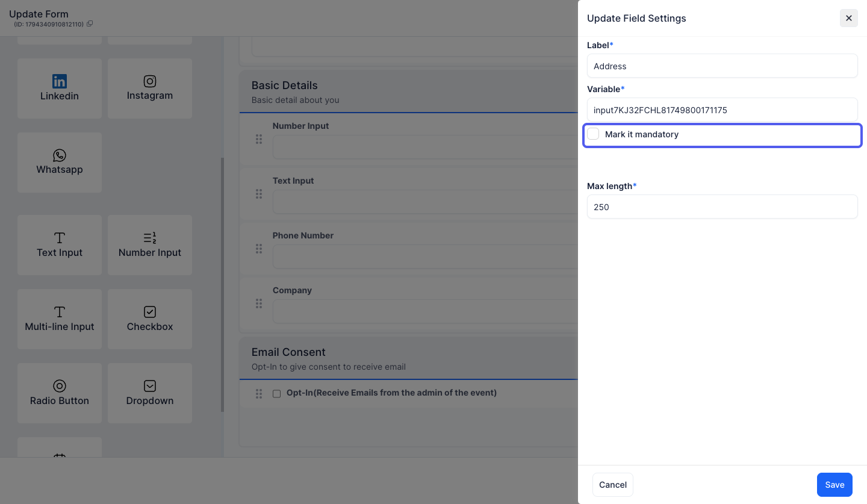Screen dimensions: 867x504
Task: Click the Dropdown field type icon
Action: coord(150,386)
